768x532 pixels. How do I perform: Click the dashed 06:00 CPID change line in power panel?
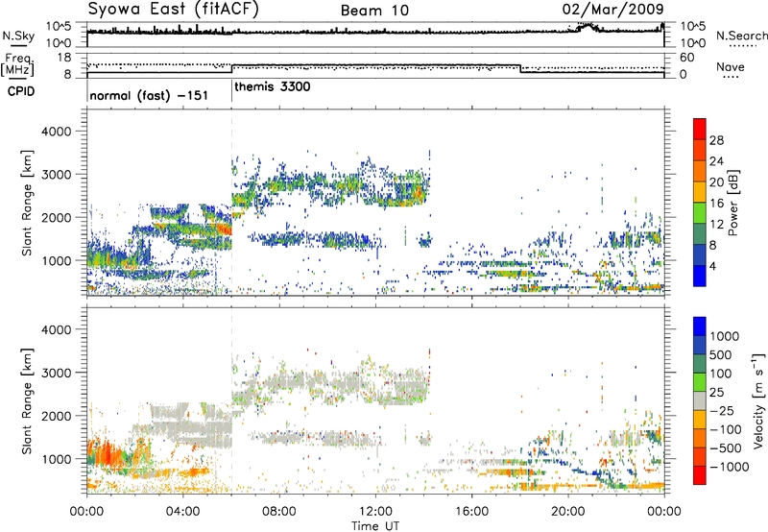pos(232,203)
